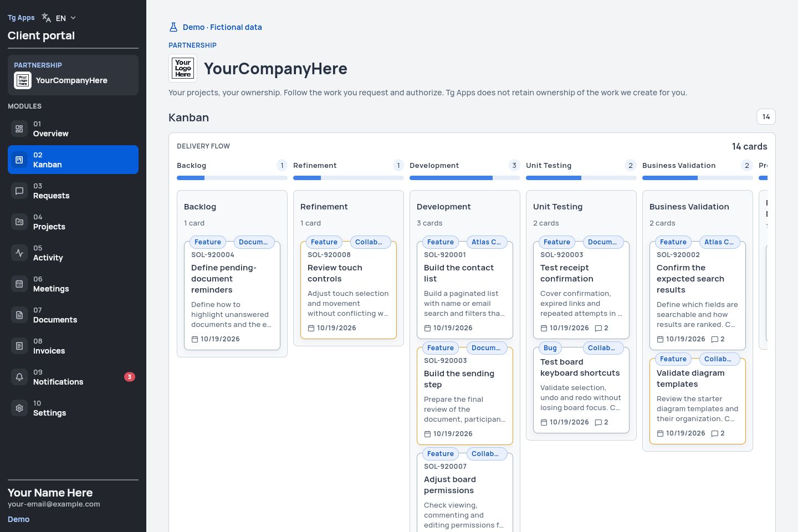Open the Activity module
The height and width of the screenshot is (532, 798).
point(73,253)
